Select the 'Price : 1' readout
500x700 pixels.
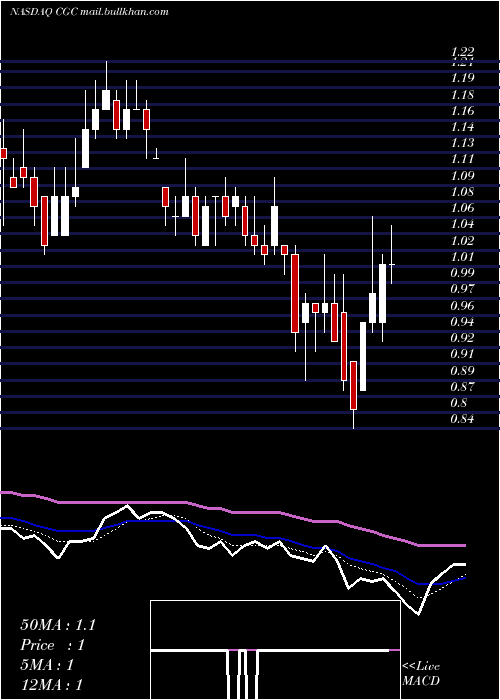[53, 646]
